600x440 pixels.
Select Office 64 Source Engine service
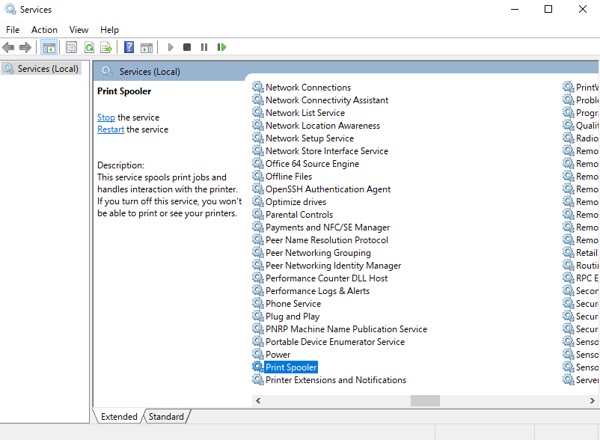tap(312, 163)
